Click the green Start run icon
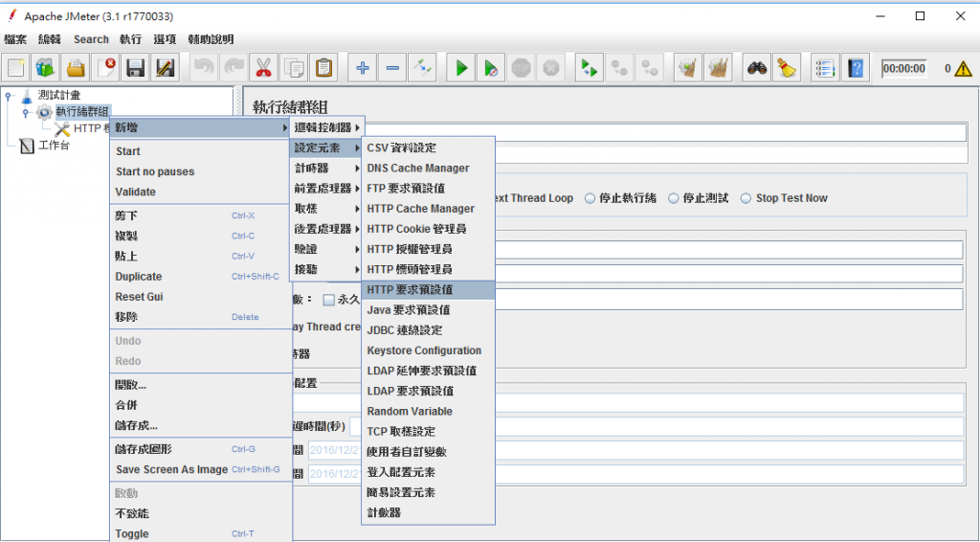980x542 pixels. 461,68
